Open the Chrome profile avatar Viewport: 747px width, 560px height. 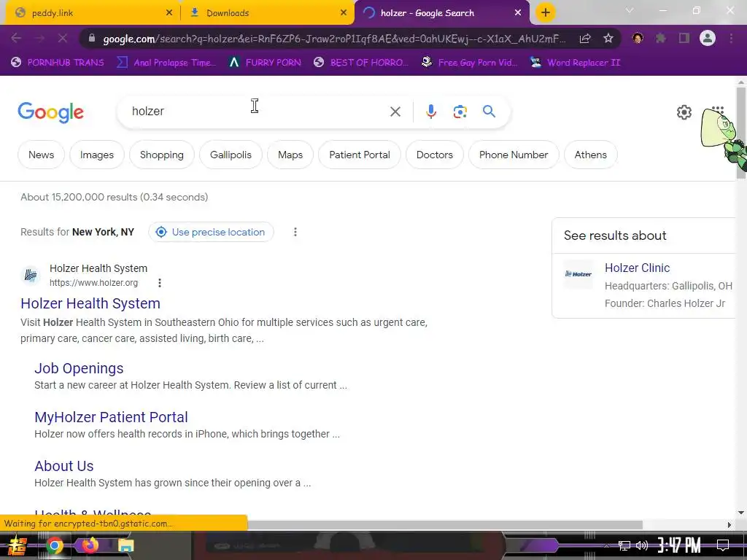(x=708, y=38)
